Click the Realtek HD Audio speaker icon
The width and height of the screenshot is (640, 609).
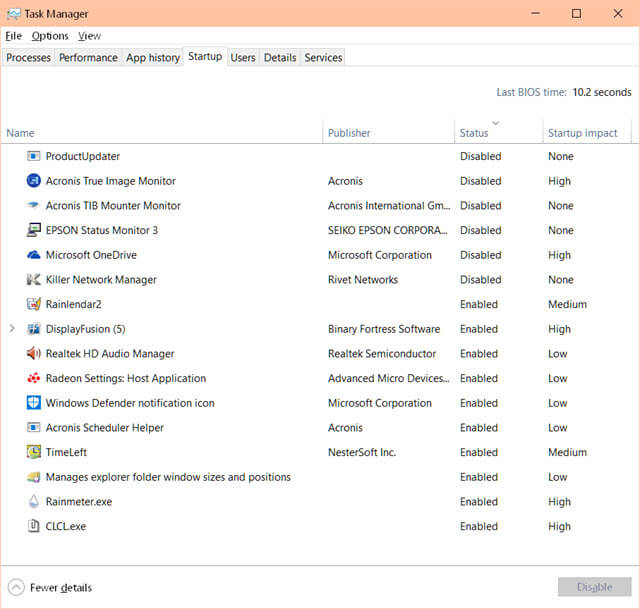click(33, 353)
